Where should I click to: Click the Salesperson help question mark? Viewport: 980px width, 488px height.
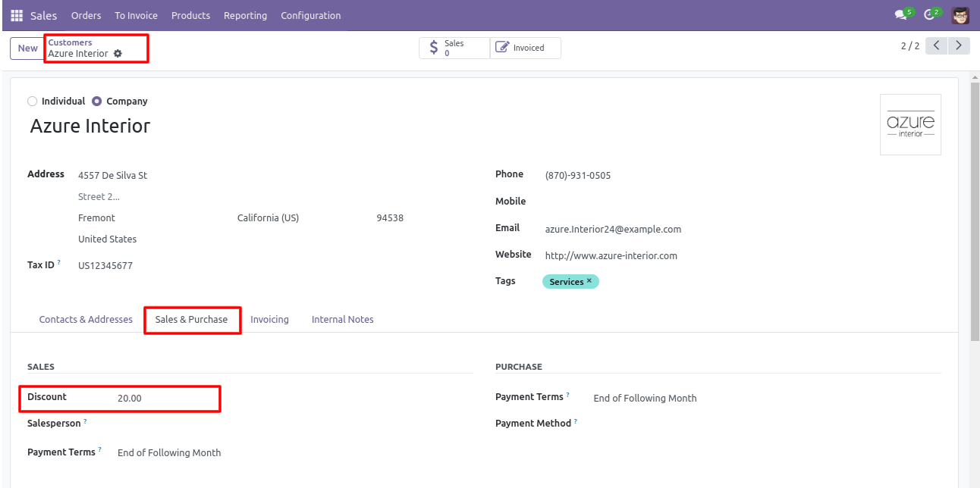pos(85,421)
